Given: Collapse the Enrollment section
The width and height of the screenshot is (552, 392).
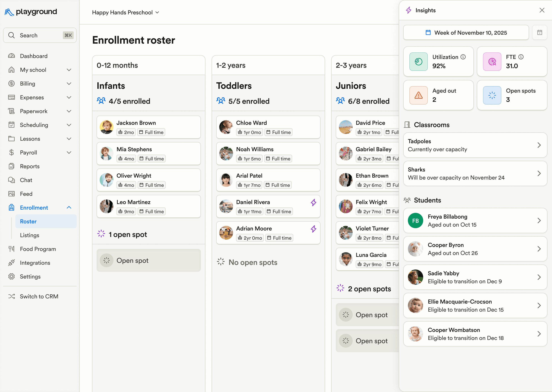Looking at the screenshot, I should pyautogui.click(x=69, y=207).
